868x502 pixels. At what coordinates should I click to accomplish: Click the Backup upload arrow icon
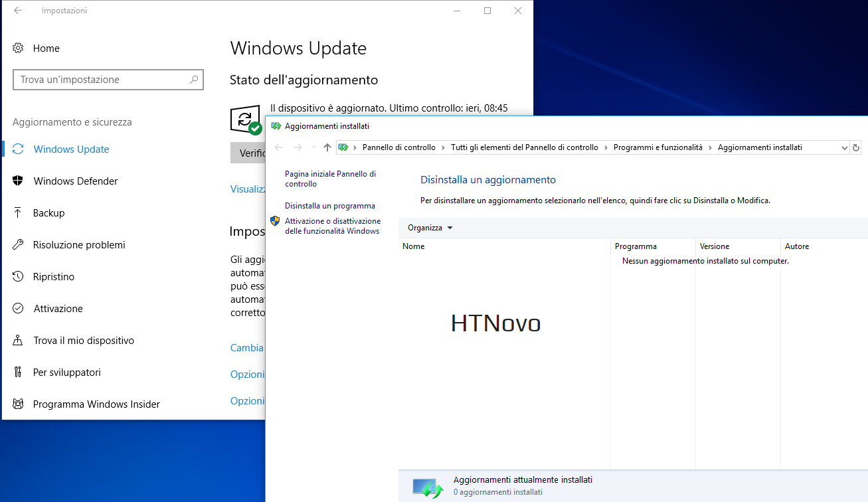point(19,212)
